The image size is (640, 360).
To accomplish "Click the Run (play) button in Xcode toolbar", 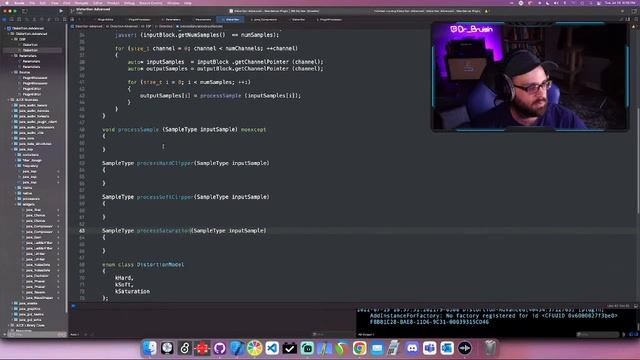I will click(x=61, y=11).
